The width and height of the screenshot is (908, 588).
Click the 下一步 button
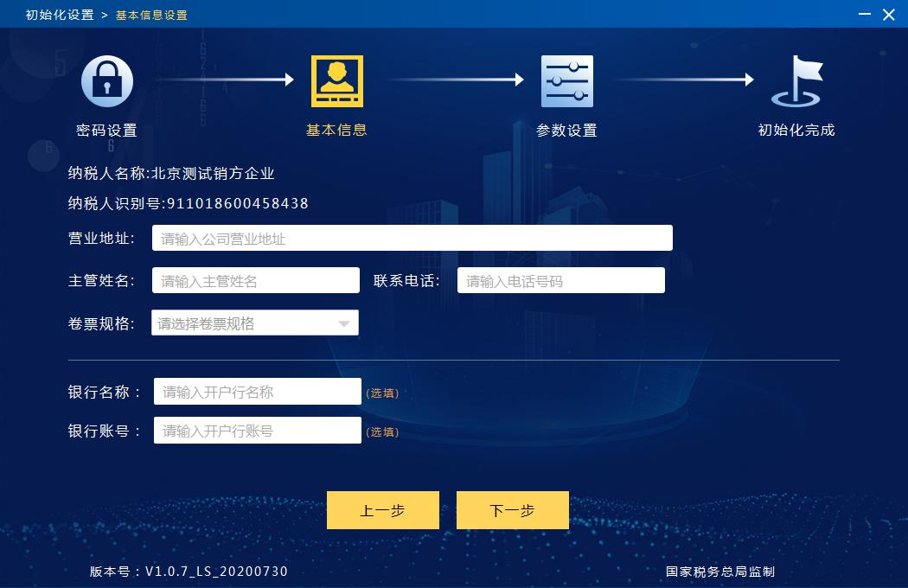point(512,510)
